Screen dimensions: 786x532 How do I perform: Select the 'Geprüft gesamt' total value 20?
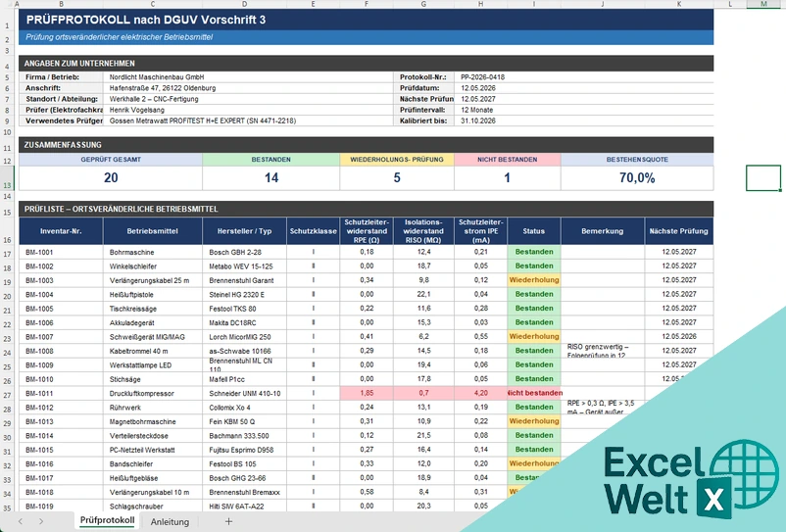point(111,178)
